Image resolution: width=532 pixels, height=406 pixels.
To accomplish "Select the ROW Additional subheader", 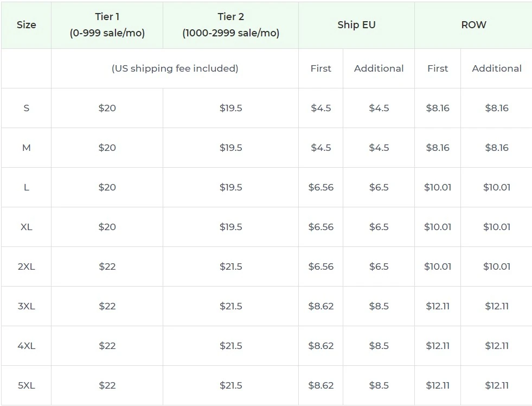I will tap(496, 68).
